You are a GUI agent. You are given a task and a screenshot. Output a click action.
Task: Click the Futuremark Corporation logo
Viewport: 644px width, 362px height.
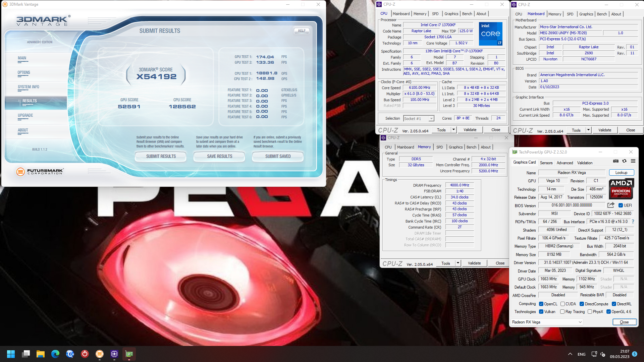click(x=40, y=172)
